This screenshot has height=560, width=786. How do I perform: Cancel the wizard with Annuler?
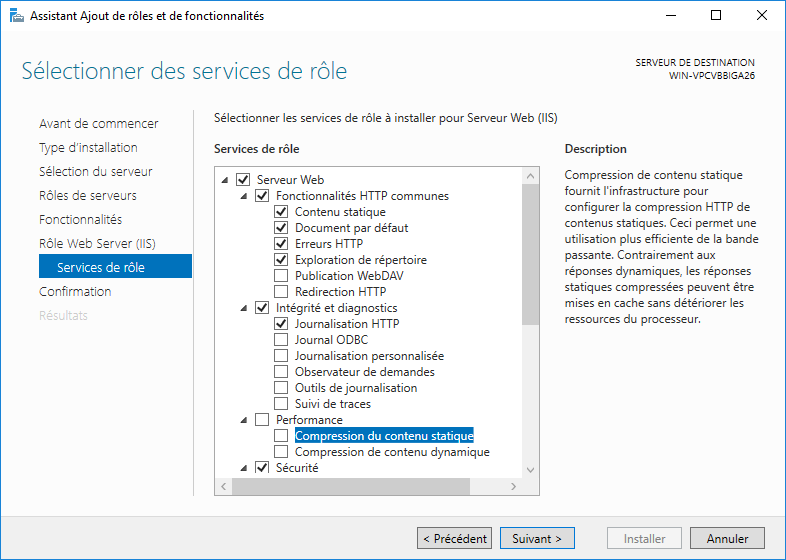[727, 539]
